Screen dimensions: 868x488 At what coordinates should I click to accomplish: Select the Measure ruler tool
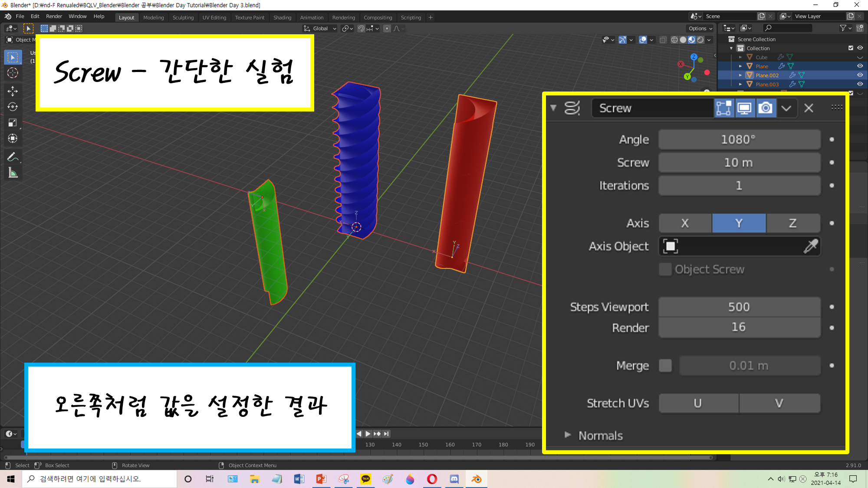(13, 173)
